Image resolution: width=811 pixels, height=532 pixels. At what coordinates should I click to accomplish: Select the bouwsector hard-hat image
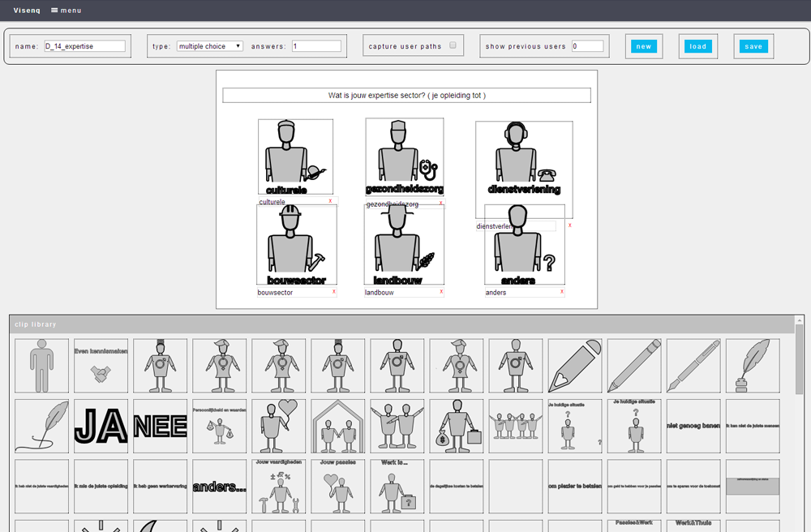click(296, 245)
